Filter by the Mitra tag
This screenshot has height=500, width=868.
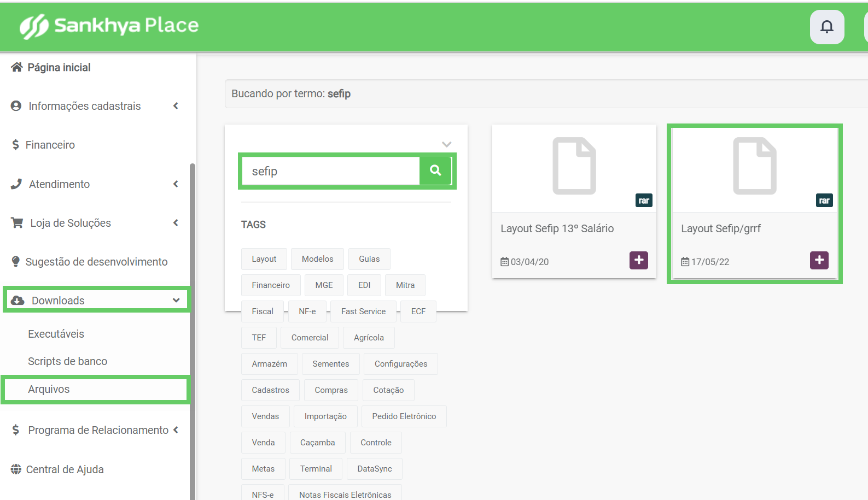tap(405, 285)
